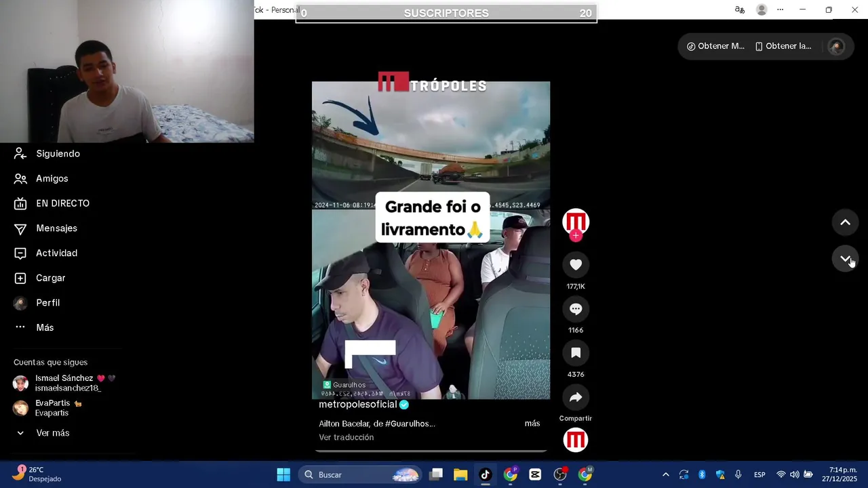Click the microphone tray icon
The image size is (868, 488).
click(x=738, y=474)
